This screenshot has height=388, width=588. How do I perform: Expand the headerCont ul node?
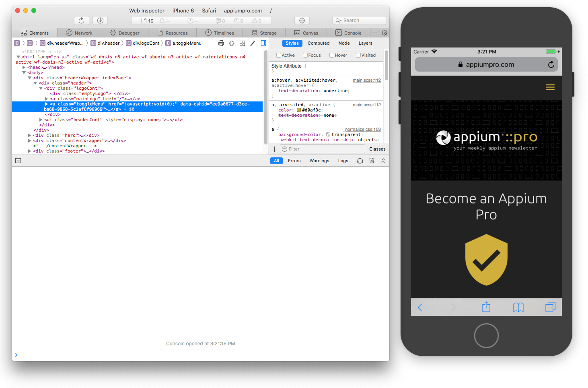[41, 120]
